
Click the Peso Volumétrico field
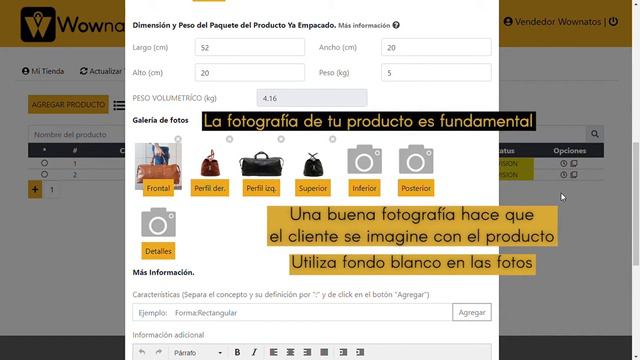(312, 98)
